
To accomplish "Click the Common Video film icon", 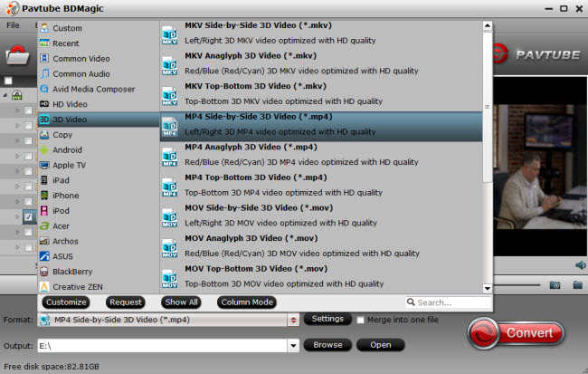I will pos(44,58).
